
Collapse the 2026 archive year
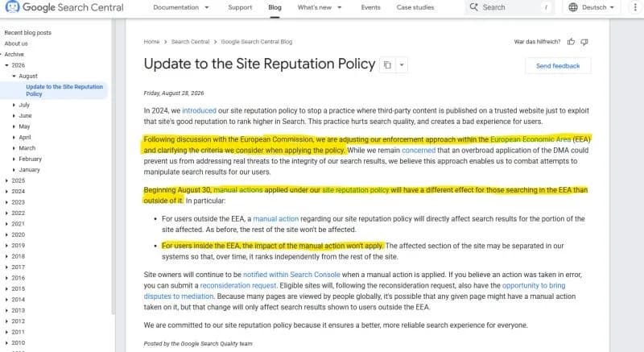pyautogui.click(x=6, y=65)
